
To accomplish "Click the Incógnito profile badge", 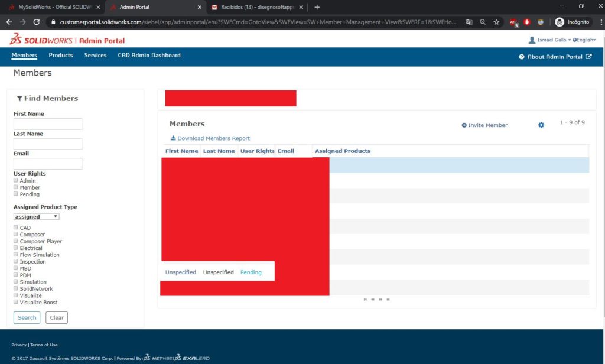I will (x=572, y=22).
